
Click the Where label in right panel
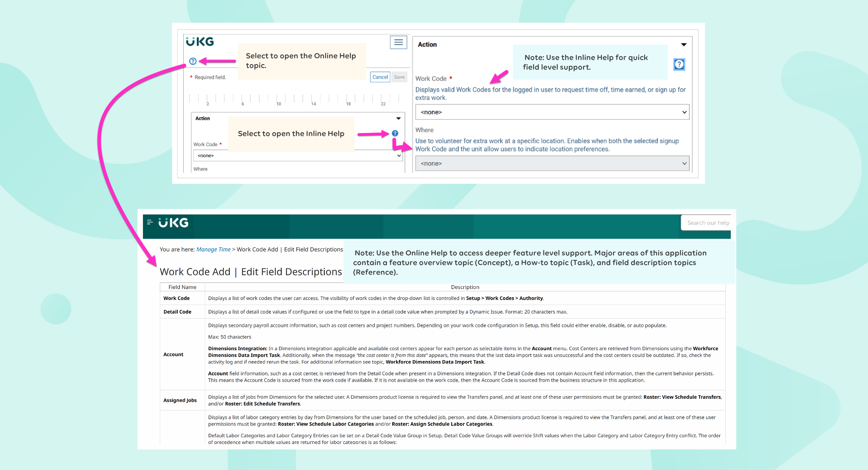[425, 130]
